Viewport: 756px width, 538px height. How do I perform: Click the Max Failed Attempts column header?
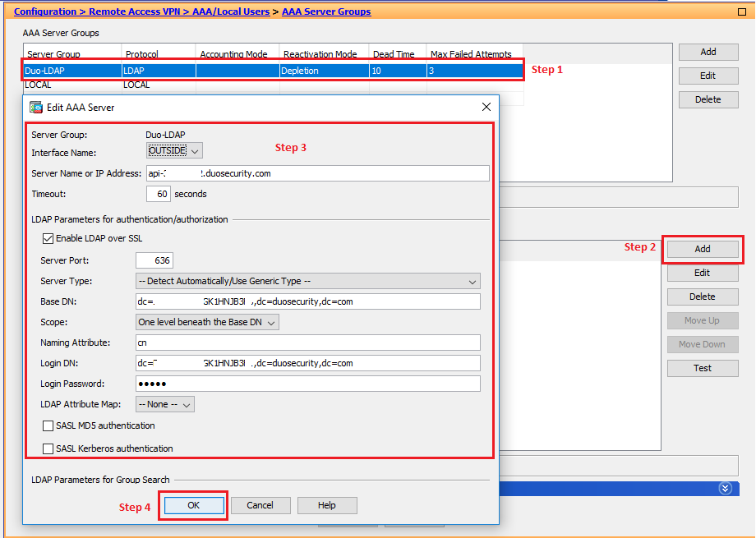[x=475, y=54]
